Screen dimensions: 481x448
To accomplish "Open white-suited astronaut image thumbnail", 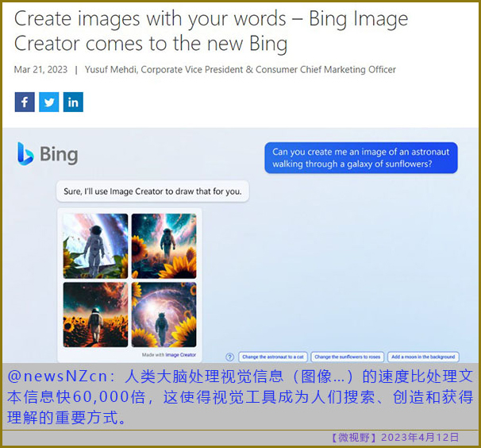I will click(x=95, y=246).
